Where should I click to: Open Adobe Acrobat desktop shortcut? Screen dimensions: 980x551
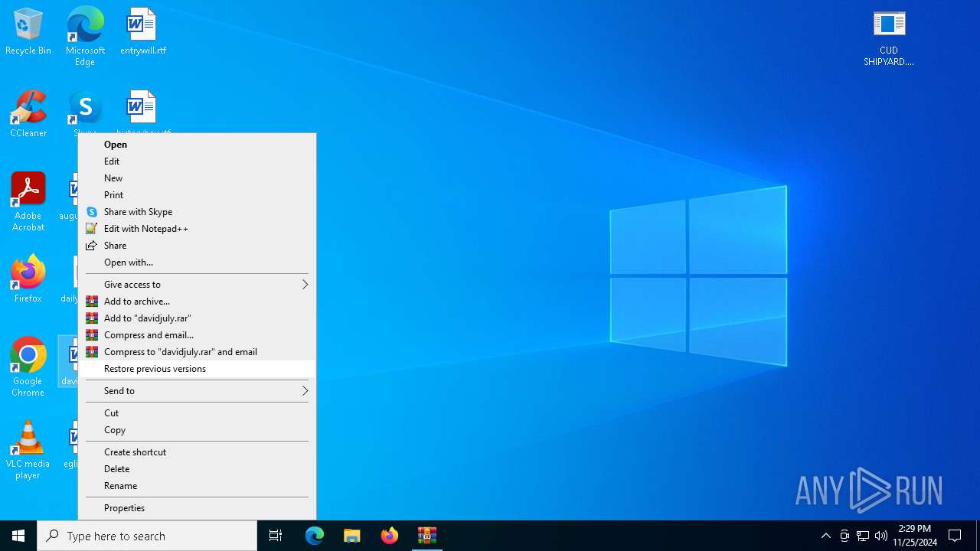click(28, 202)
